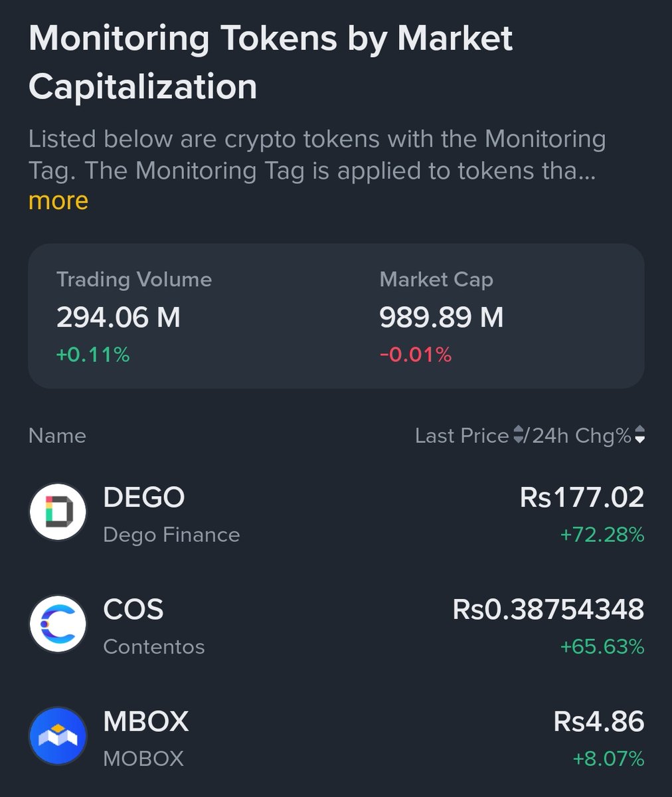Click the Monitoring Tokens page heading
Viewport: 672px width, 797px height.
click(x=270, y=62)
